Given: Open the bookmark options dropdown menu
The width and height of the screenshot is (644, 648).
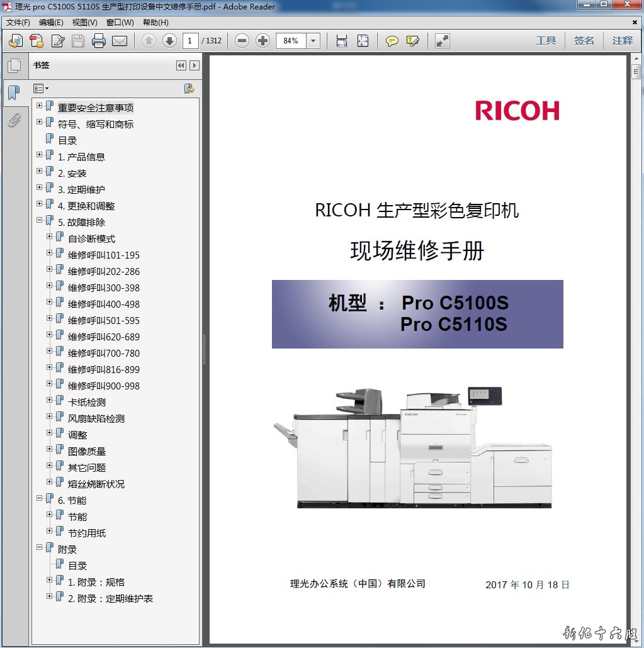Looking at the screenshot, I should (41, 89).
